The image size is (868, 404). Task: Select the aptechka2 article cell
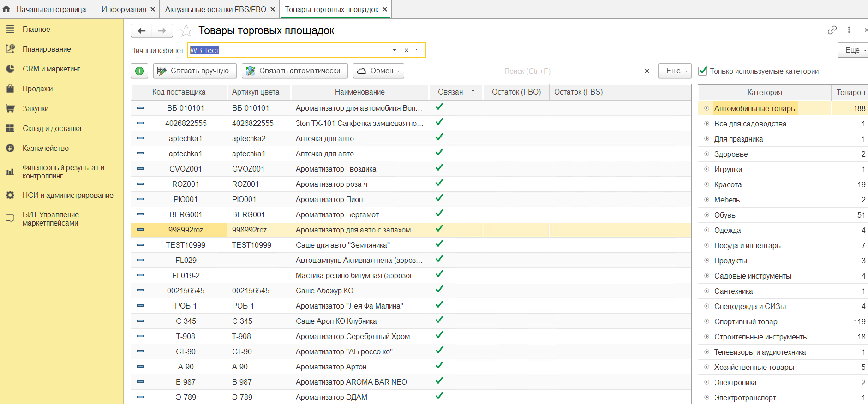258,138
